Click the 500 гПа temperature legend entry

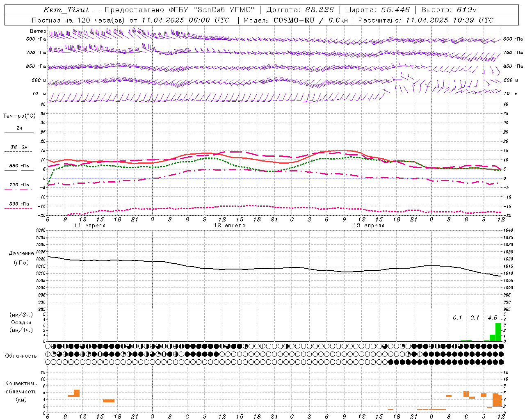tap(19, 204)
